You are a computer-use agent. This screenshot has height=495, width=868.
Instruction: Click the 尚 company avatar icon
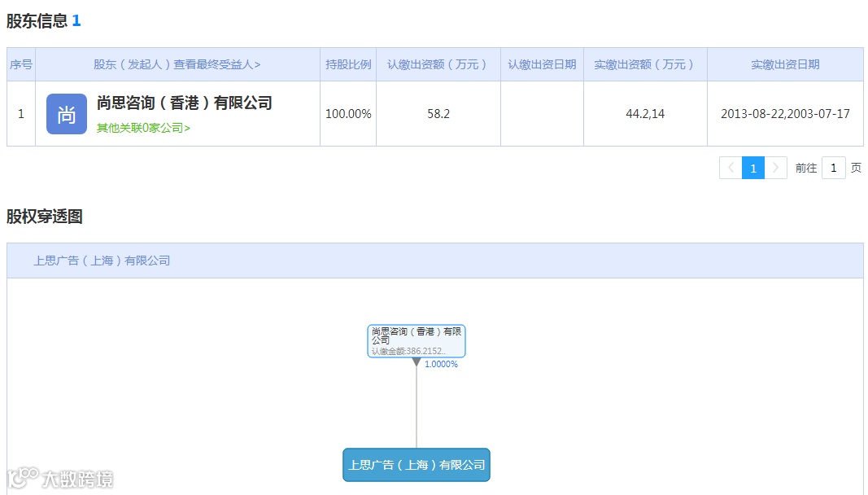(67, 114)
